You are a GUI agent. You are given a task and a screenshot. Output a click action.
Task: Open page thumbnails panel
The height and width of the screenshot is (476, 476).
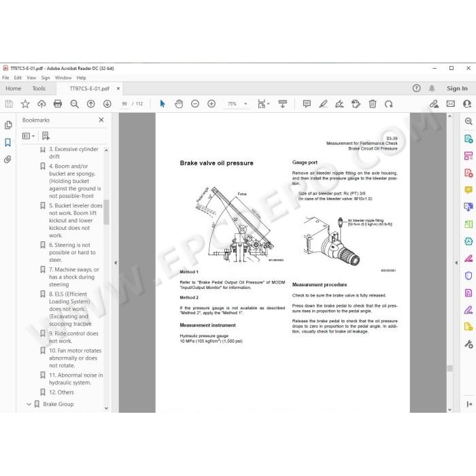tap(8, 125)
